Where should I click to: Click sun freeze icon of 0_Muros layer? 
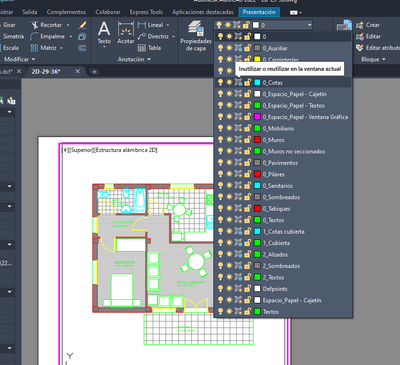(229, 140)
